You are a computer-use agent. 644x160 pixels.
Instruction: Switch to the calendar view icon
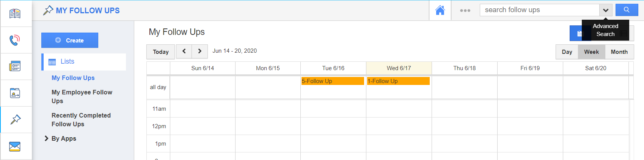[x=579, y=33]
